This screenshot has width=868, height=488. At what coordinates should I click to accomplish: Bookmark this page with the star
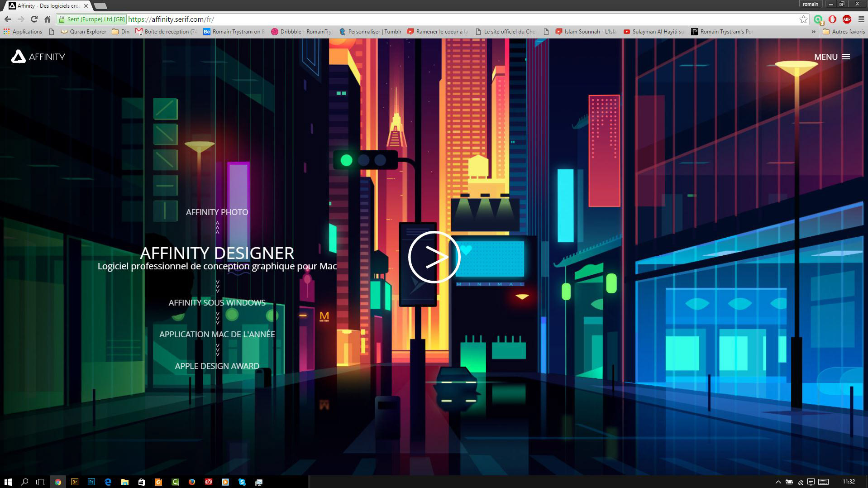[x=803, y=19]
